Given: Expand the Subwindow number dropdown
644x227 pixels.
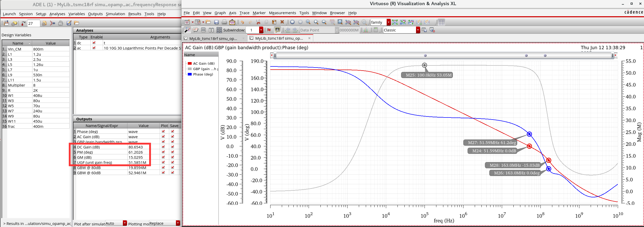Looking at the screenshot, I should tap(261, 30).
